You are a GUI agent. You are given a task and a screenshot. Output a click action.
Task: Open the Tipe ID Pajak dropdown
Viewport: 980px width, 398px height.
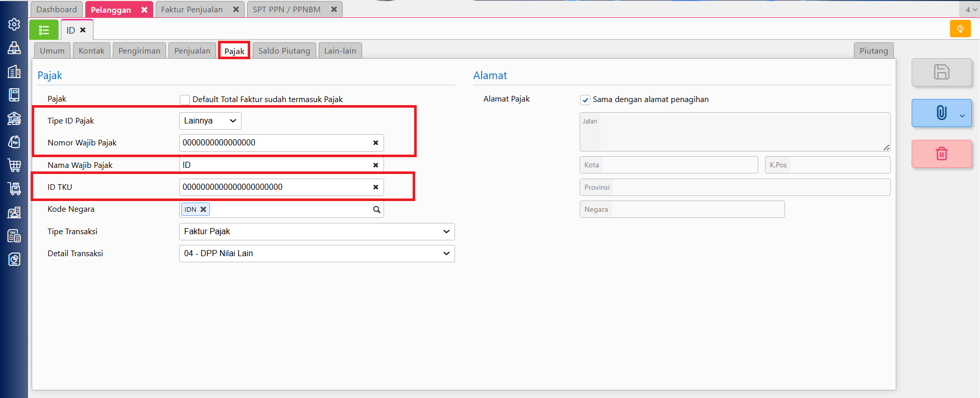click(210, 121)
